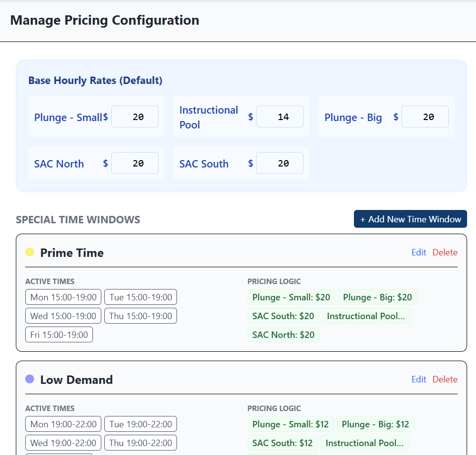This screenshot has width=476, height=455.
Task: Click the SAC South: $20 chip in Prime Time
Action: click(x=283, y=316)
